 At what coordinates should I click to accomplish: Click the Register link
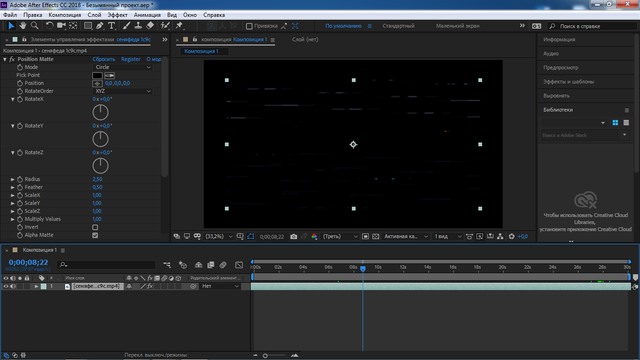131,59
